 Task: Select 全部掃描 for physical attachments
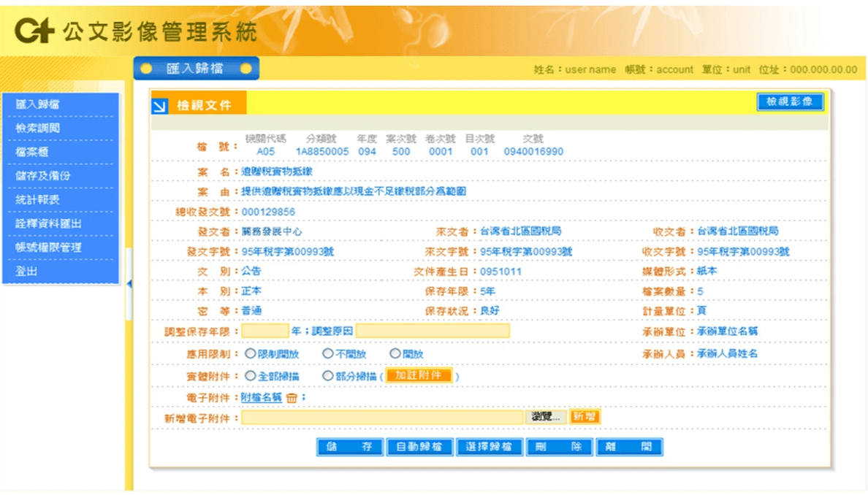coord(250,375)
